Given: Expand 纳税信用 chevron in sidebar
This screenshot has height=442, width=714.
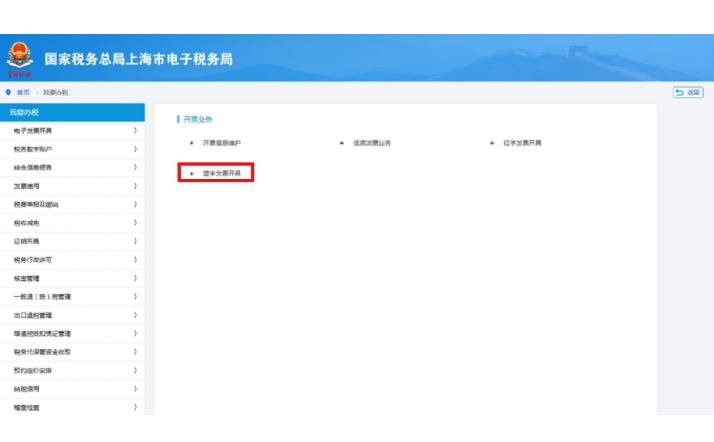Looking at the screenshot, I should [135, 389].
